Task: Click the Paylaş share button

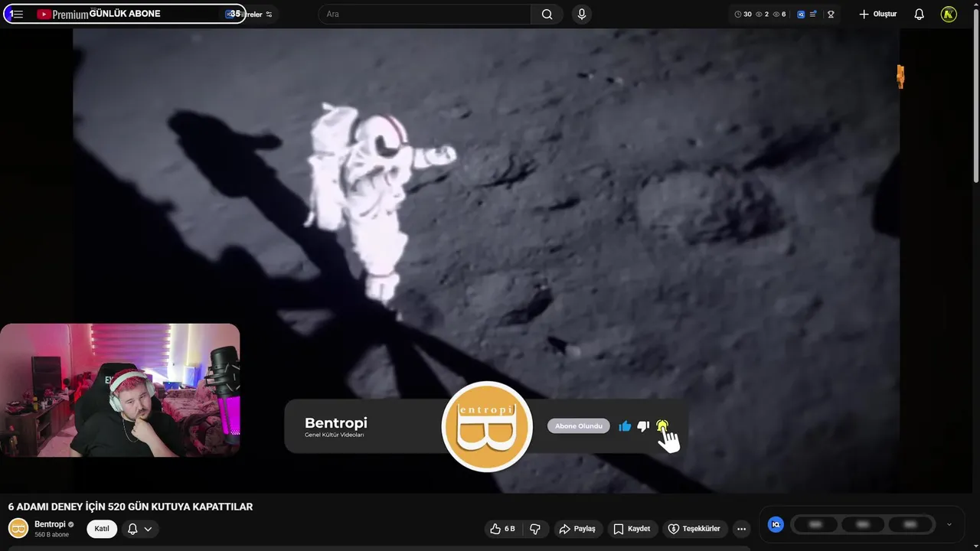Action: click(x=577, y=529)
